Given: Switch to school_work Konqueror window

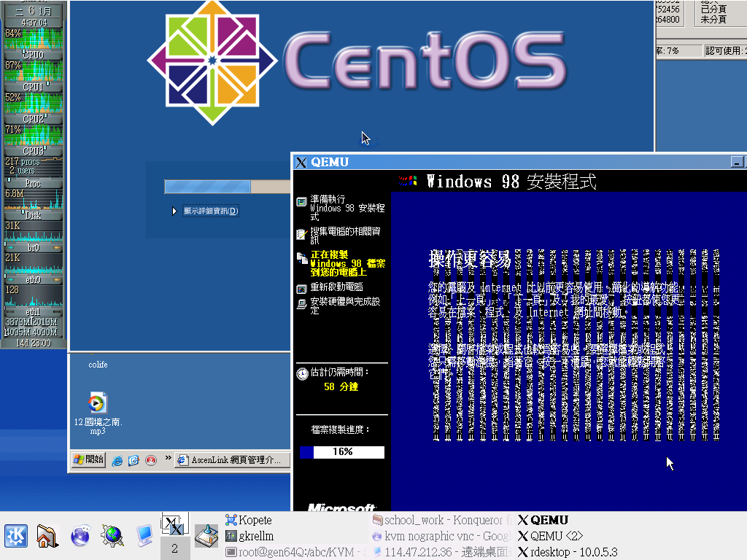Looking at the screenshot, I should point(442,520).
